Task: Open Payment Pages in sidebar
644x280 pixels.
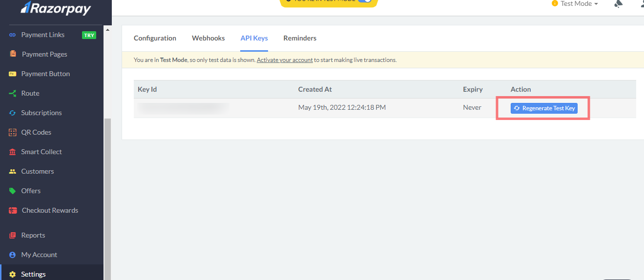Action: click(44, 54)
